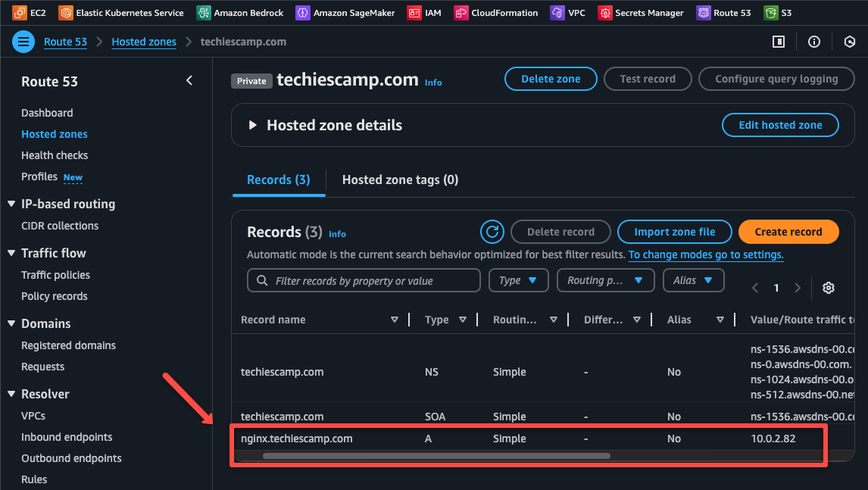Collapse the Traffic flow sidebar section
The image size is (868, 490).
pyautogui.click(x=11, y=253)
